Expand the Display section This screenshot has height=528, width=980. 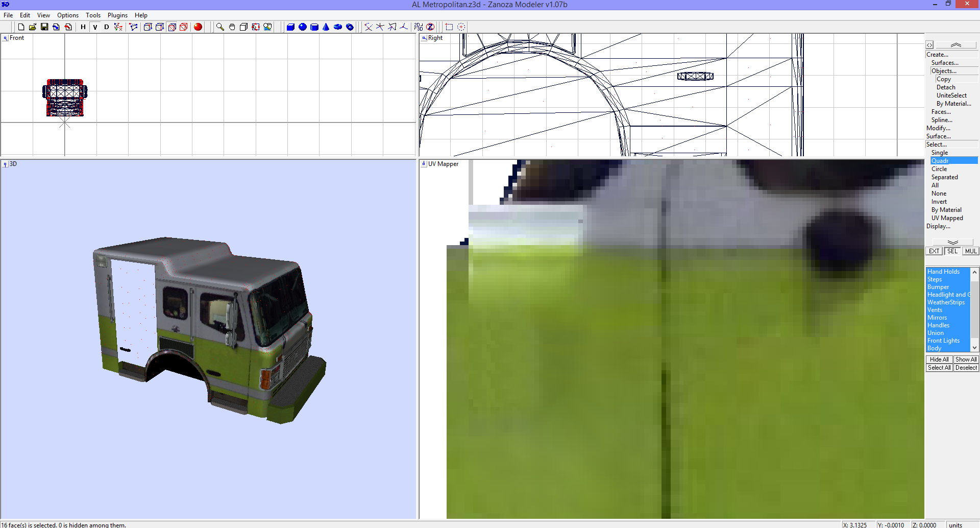point(939,226)
